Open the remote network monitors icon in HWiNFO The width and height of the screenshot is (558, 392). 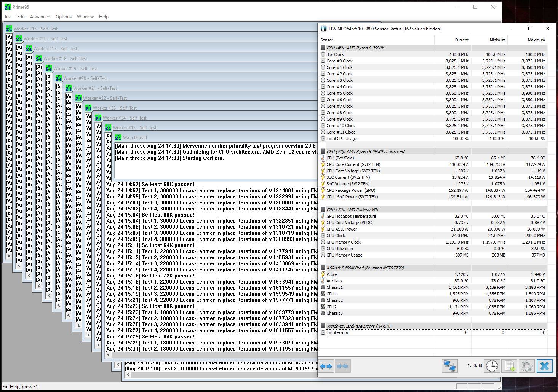[x=449, y=366]
